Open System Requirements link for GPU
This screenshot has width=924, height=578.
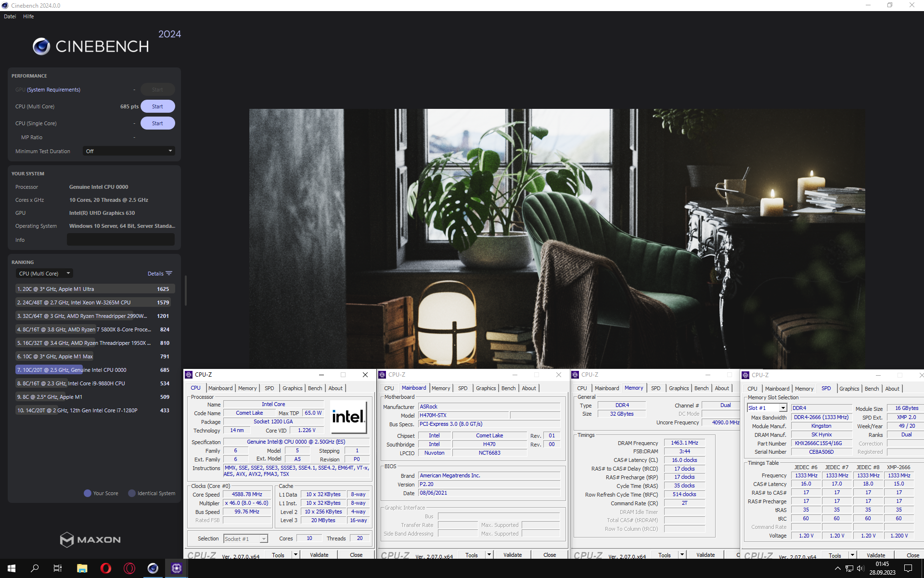[x=53, y=90]
